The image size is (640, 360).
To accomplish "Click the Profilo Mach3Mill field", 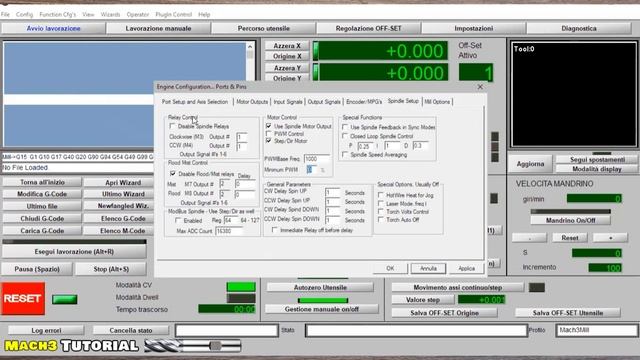I will [596, 330].
